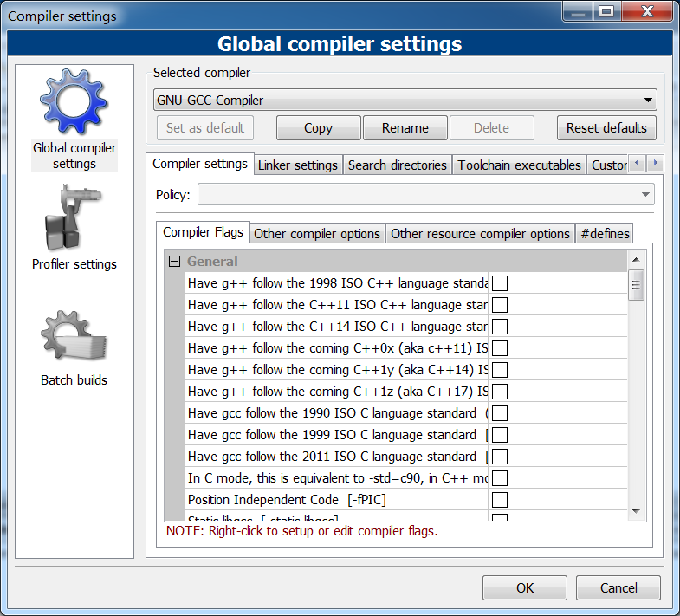Click the flags list scroll-down arrow
This screenshot has height=616, width=680.
(636, 511)
